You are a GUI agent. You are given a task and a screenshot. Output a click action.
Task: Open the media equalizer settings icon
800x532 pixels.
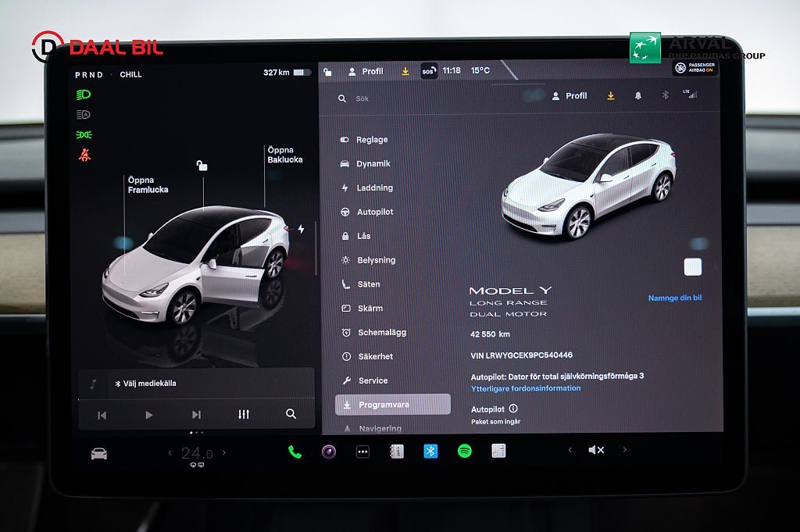244,414
